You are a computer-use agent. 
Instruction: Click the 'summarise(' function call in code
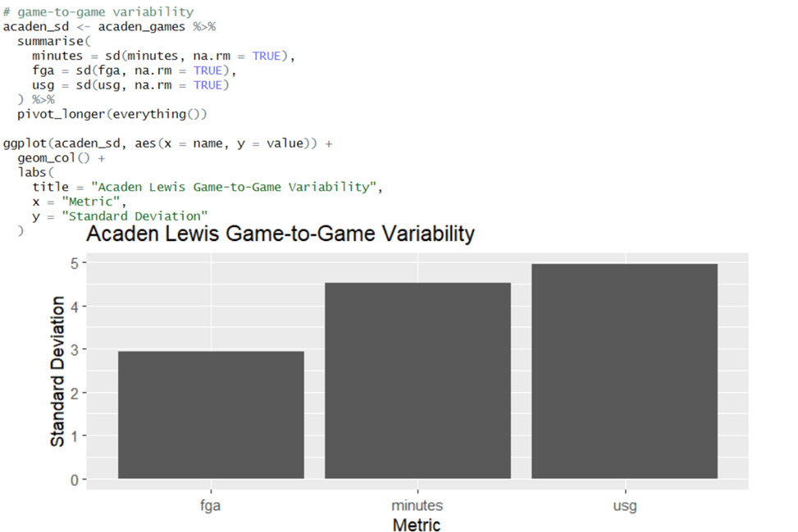pyautogui.click(x=51, y=40)
